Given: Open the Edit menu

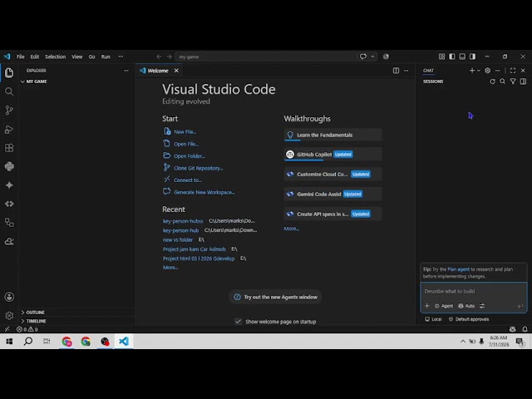Looking at the screenshot, I should [35, 57].
